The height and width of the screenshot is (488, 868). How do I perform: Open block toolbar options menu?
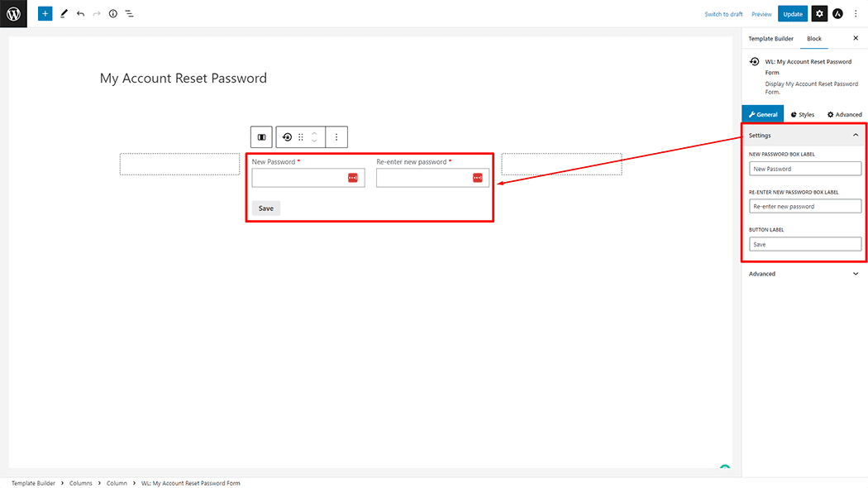[336, 136]
